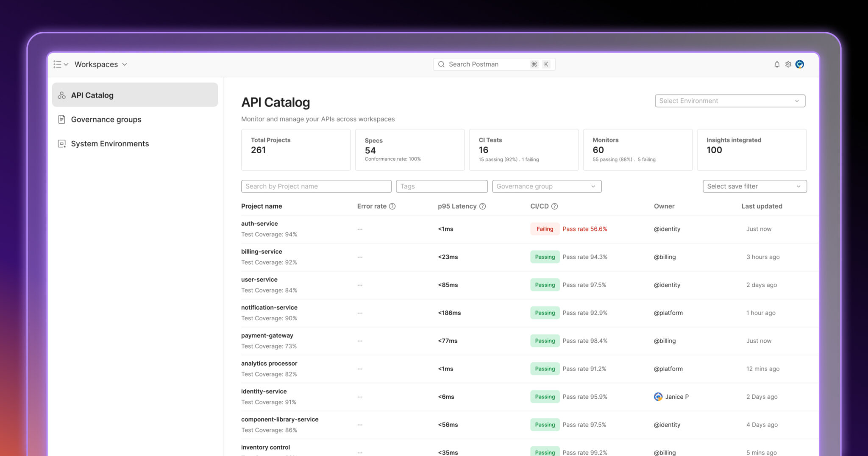This screenshot has width=868, height=456.
Task: Click the Governance groups sidebar icon
Action: click(x=62, y=120)
